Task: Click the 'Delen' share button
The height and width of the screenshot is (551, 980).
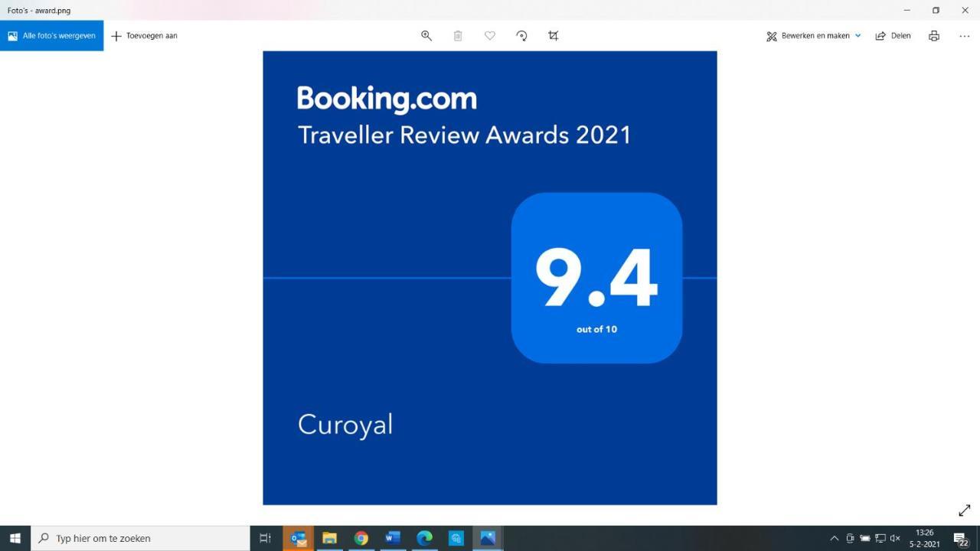Action: [x=893, y=35]
